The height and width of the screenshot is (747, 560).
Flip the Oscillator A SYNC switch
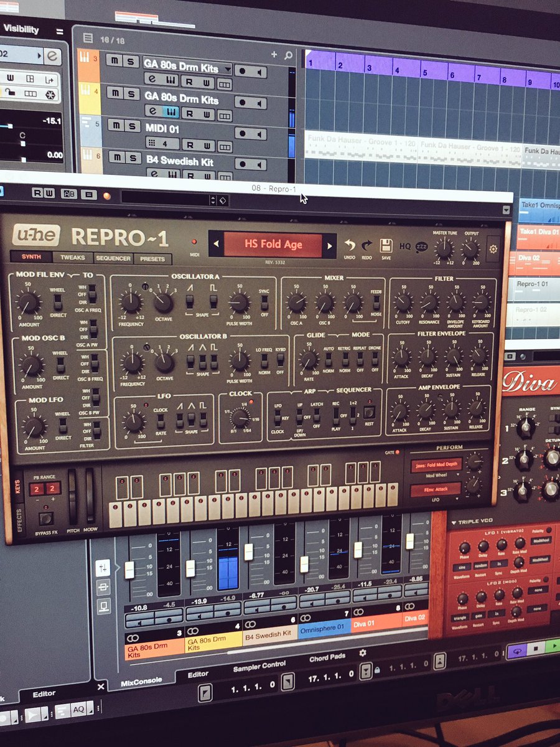[264, 303]
